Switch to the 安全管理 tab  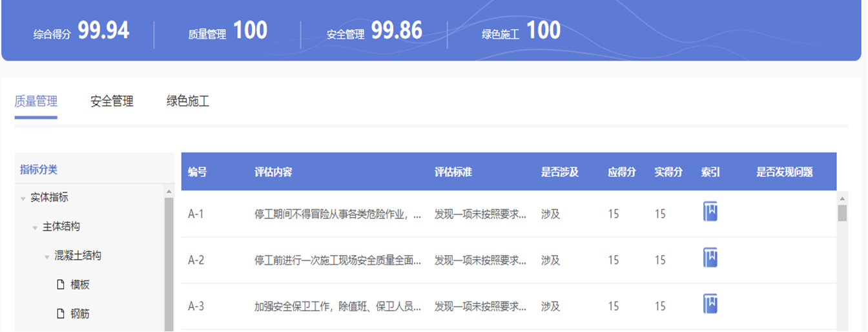112,101
